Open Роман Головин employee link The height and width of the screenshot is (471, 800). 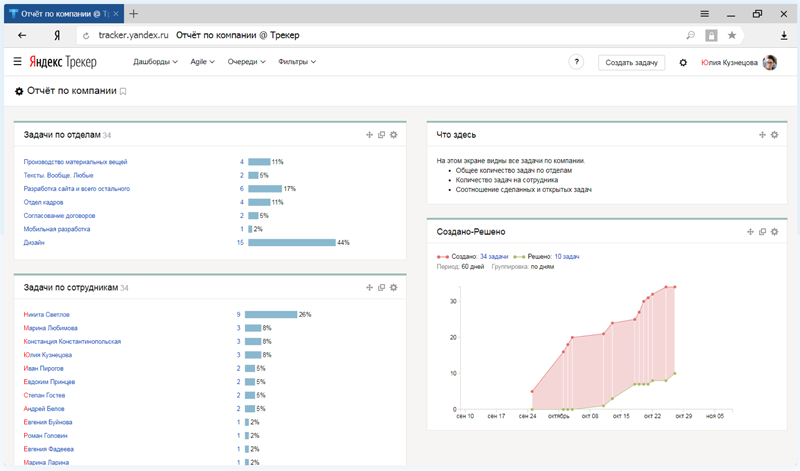(45, 436)
